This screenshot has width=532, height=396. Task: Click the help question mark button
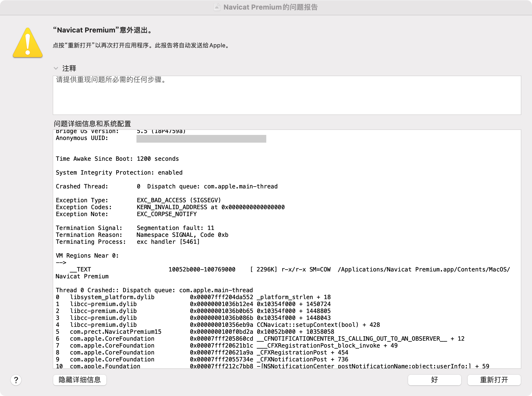tap(16, 380)
